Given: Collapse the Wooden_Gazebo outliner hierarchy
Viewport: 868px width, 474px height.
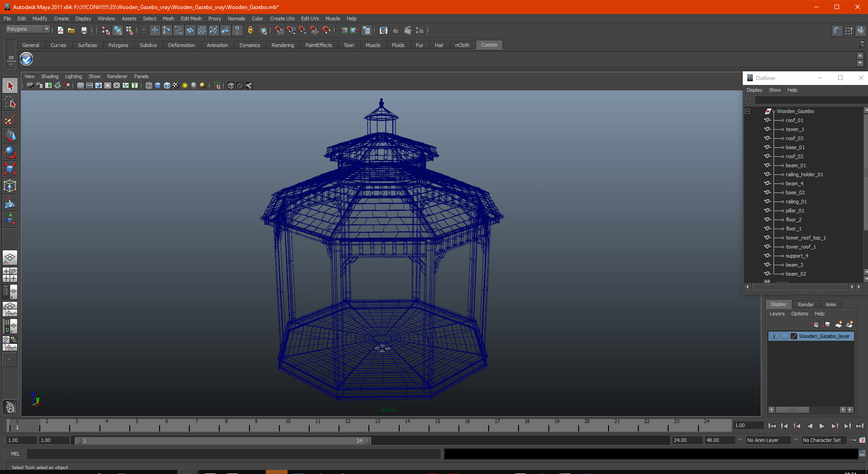Looking at the screenshot, I should (747, 111).
